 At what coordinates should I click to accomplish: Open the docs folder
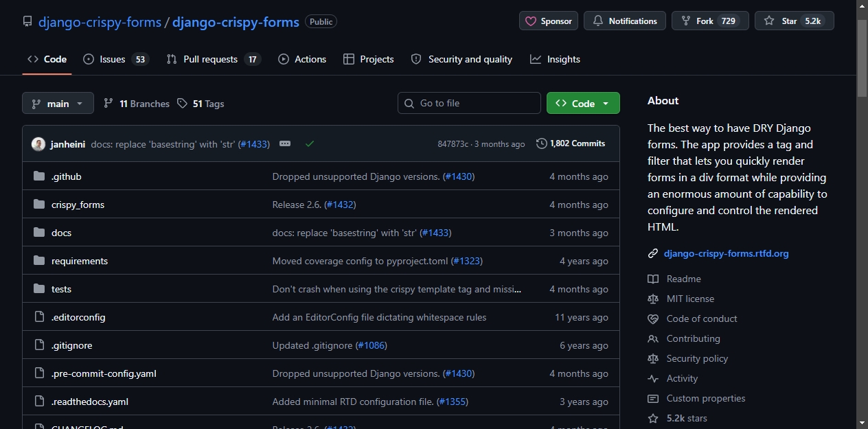click(61, 233)
